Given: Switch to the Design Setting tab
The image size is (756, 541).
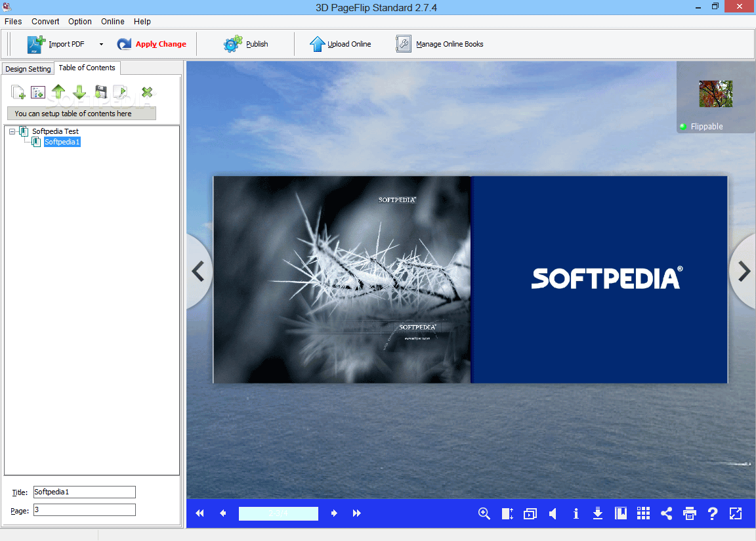Looking at the screenshot, I should coord(28,69).
